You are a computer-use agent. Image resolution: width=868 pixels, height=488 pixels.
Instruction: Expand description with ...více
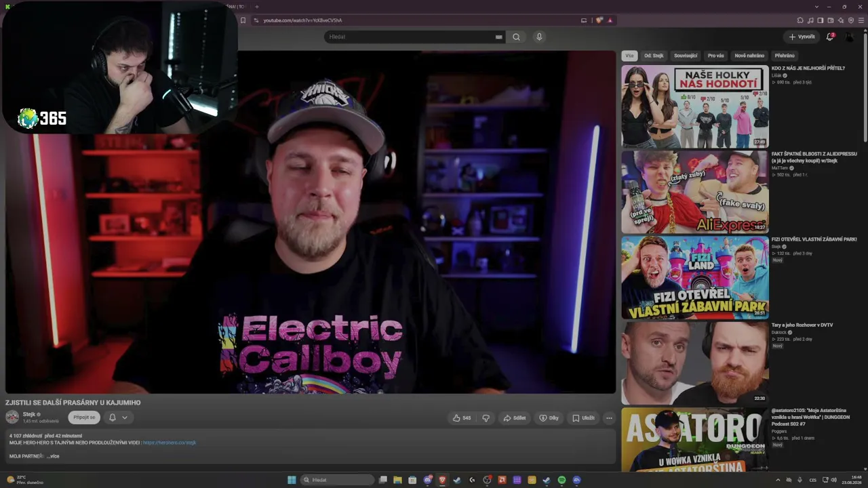53,456
